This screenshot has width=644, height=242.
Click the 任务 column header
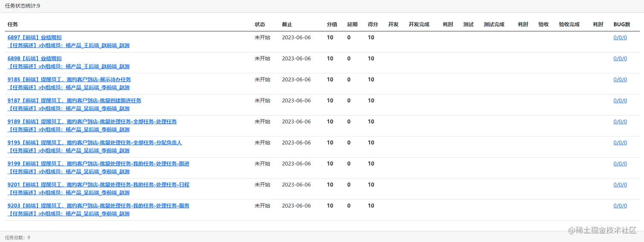[13, 25]
